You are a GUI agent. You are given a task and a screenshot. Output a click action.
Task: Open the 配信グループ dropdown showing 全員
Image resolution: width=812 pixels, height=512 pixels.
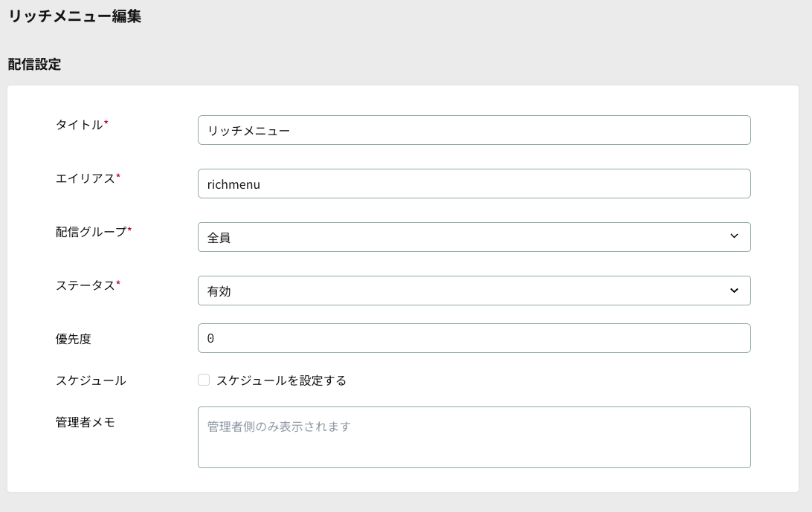pyautogui.click(x=474, y=237)
